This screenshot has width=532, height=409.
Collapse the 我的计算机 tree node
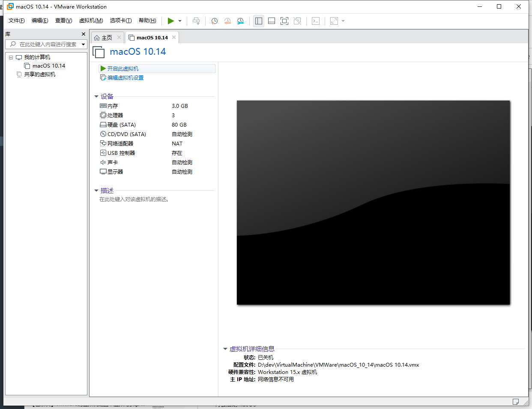[11, 57]
